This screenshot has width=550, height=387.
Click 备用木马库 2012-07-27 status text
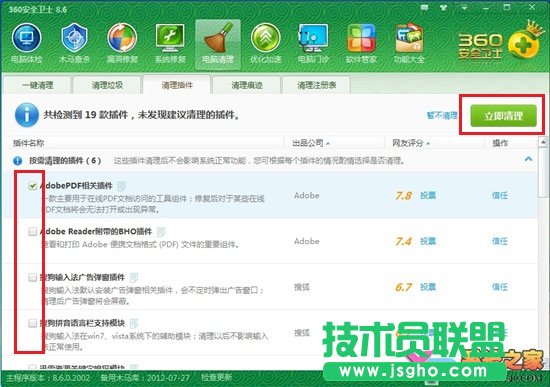point(145,378)
